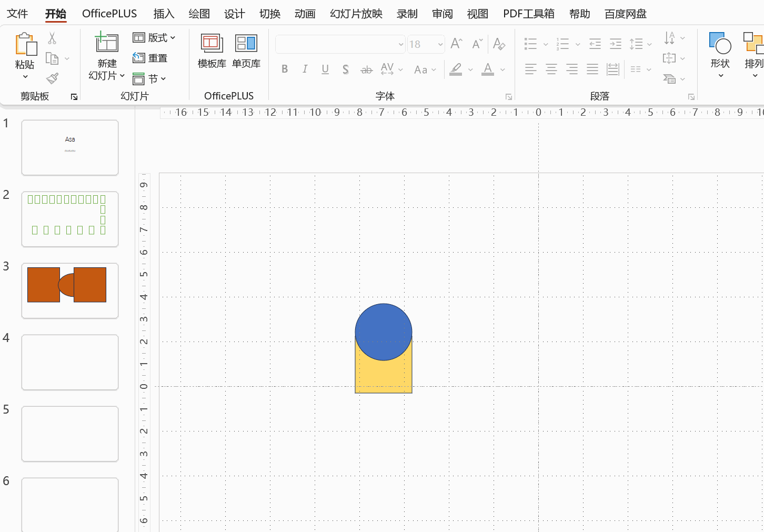This screenshot has height=532, width=764.
Task: Toggle Italic formatting
Action: (x=305, y=69)
